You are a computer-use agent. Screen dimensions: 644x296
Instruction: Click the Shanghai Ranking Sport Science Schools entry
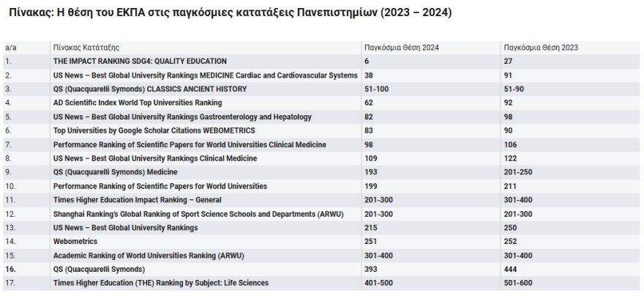pos(198,214)
